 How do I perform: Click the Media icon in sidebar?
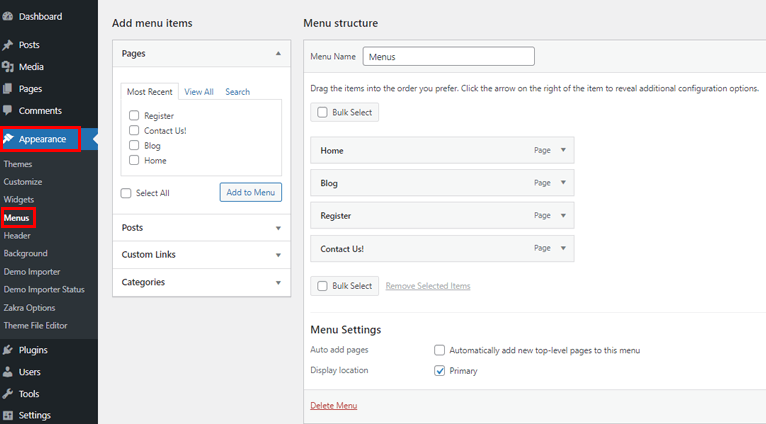tap(8, 67)
